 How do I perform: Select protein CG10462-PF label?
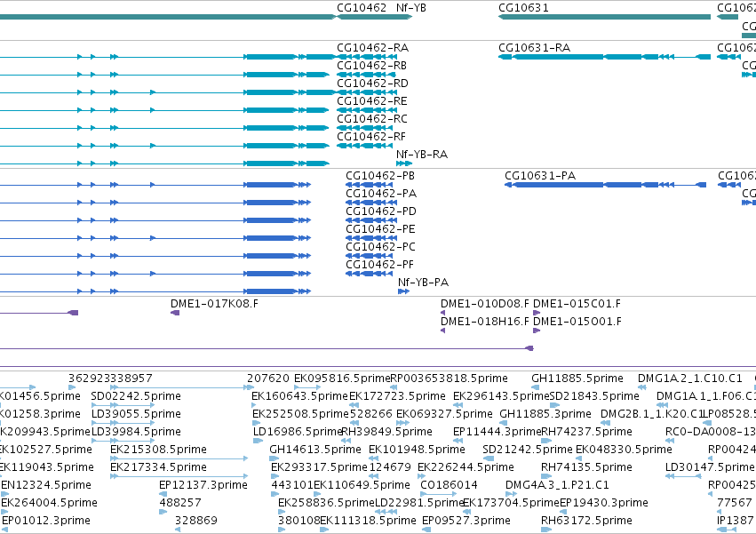[x=379, y=265]
